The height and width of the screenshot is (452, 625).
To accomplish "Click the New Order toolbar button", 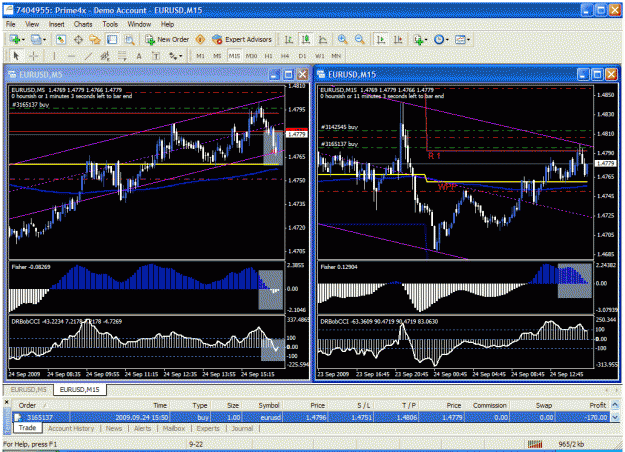I will pos(167,39).
